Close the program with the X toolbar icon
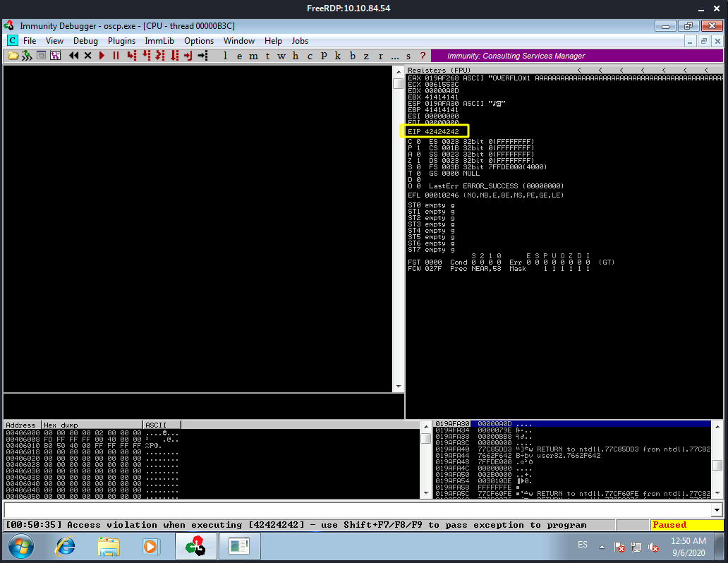728x563 pixels. pyautogui.click(x=87, y=56)
